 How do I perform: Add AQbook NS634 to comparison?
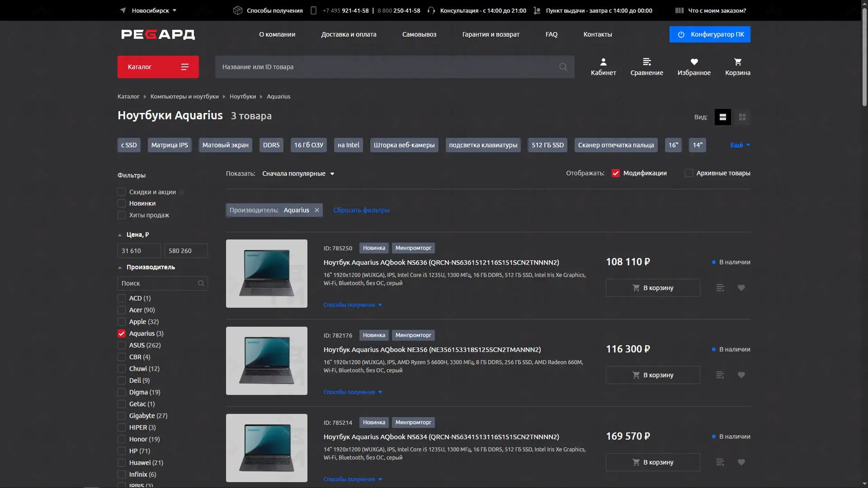pos(720,462)
